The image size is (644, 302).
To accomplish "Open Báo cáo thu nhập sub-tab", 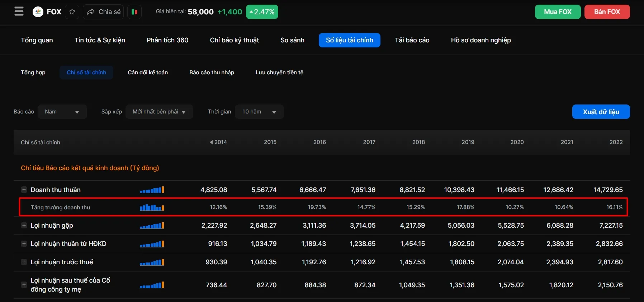I will point(212,73).
